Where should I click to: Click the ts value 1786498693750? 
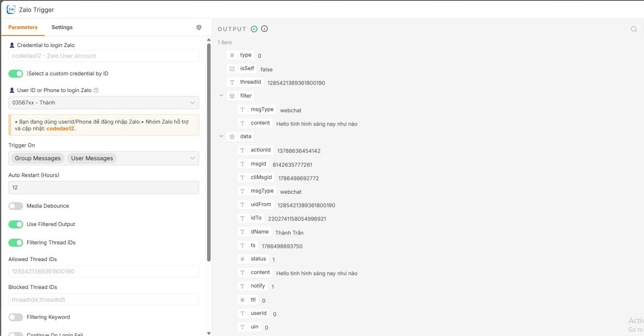pos(282,246)
